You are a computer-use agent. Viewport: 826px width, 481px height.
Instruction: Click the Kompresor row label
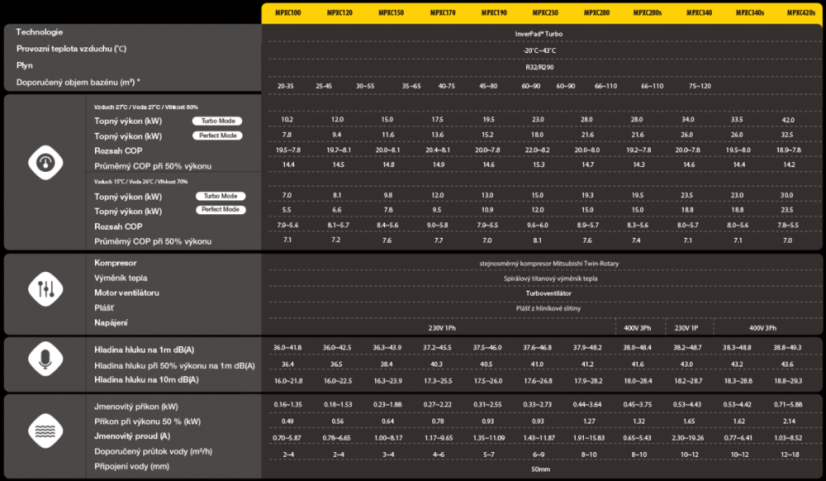tap(115, 263)
